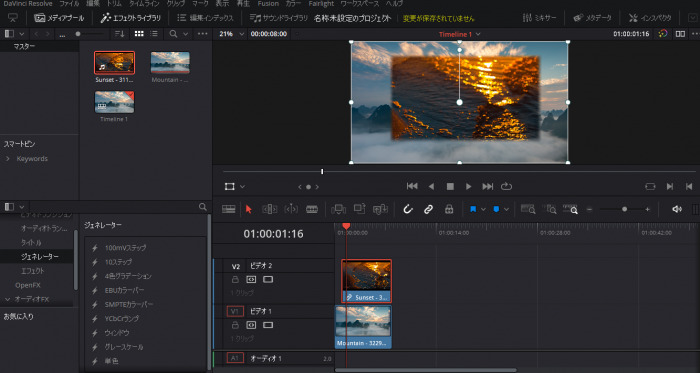
Task: Move the viewer scrubber playhead
Action: coord(322,172)
